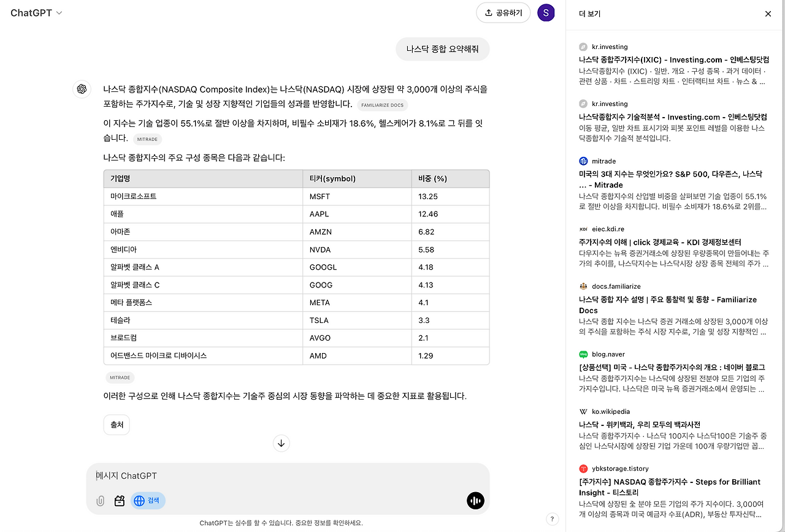The image size is (785, 532).
Task: Click the 기업명 table column header
Action: coord(204,179)
